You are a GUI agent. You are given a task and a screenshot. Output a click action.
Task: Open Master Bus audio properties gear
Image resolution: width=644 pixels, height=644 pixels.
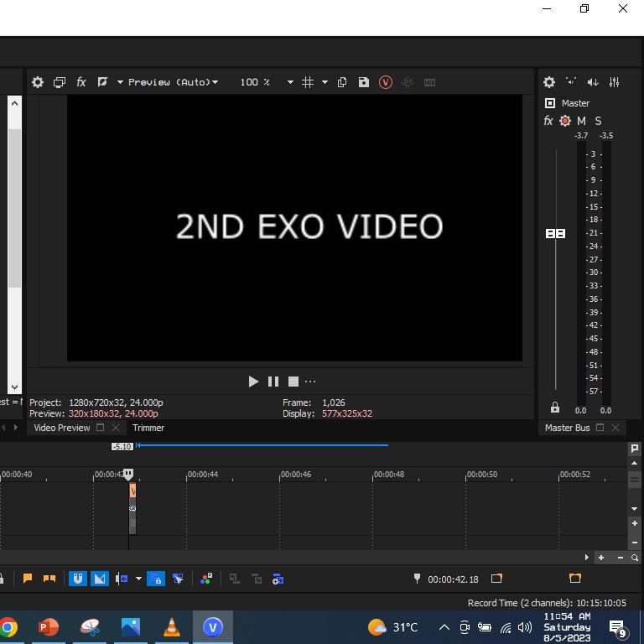click(548, 82)
